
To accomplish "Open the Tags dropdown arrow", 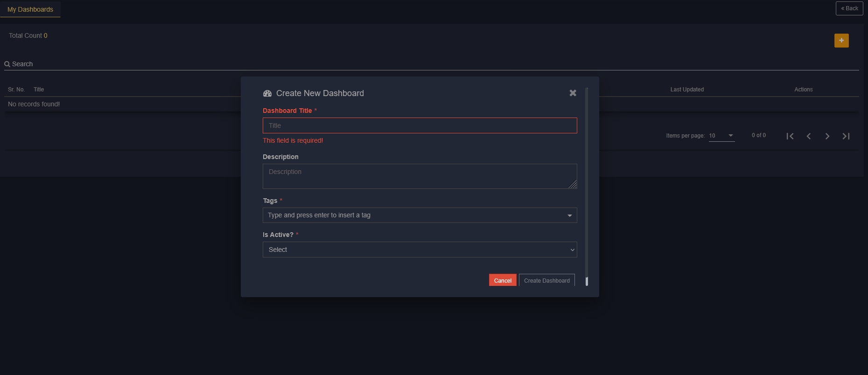I will click(x=569, y=215).
